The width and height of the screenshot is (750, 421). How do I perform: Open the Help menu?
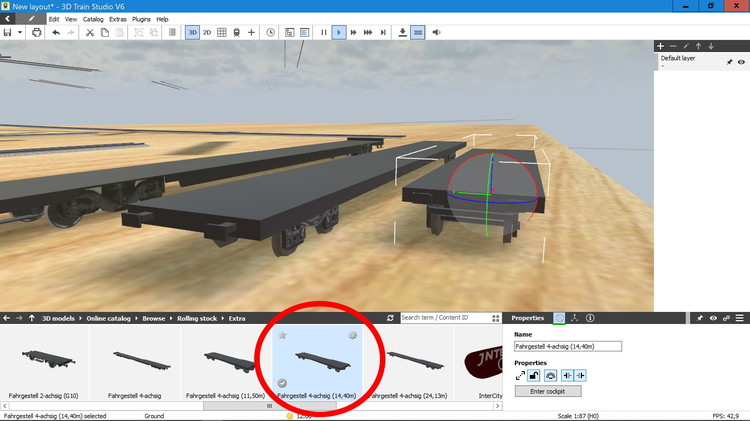tap(162, 19)
